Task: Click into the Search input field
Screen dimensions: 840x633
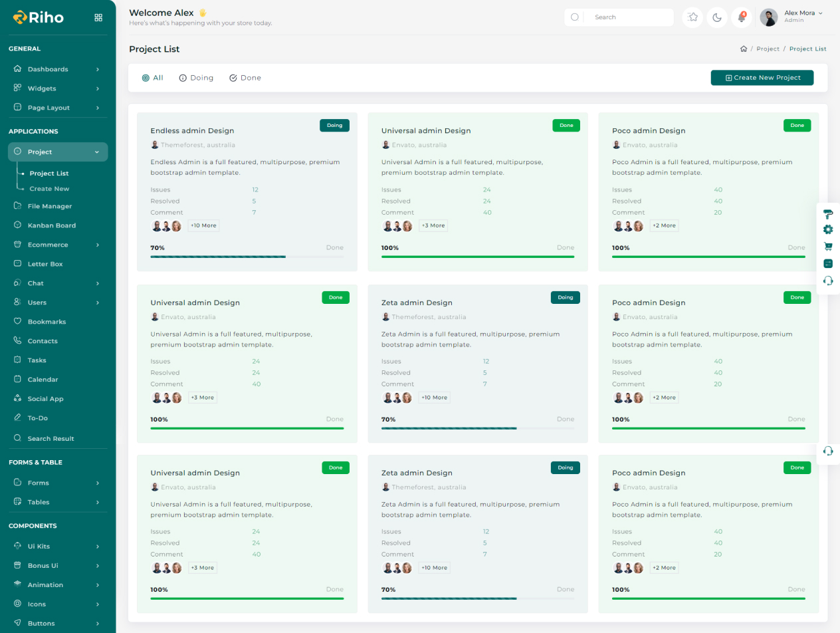Action: coord(628,17)
